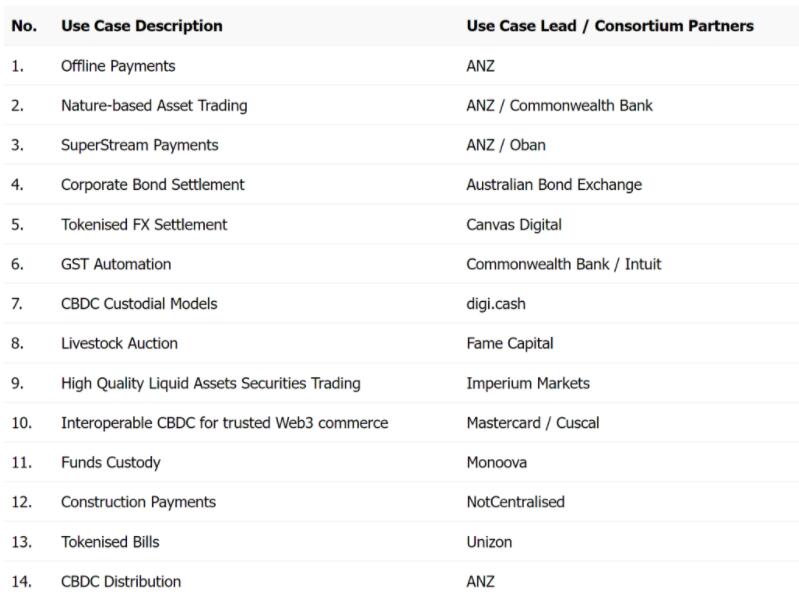
Task: Select 'Corporate Bond Settlement' text
Action: [153, 185]
